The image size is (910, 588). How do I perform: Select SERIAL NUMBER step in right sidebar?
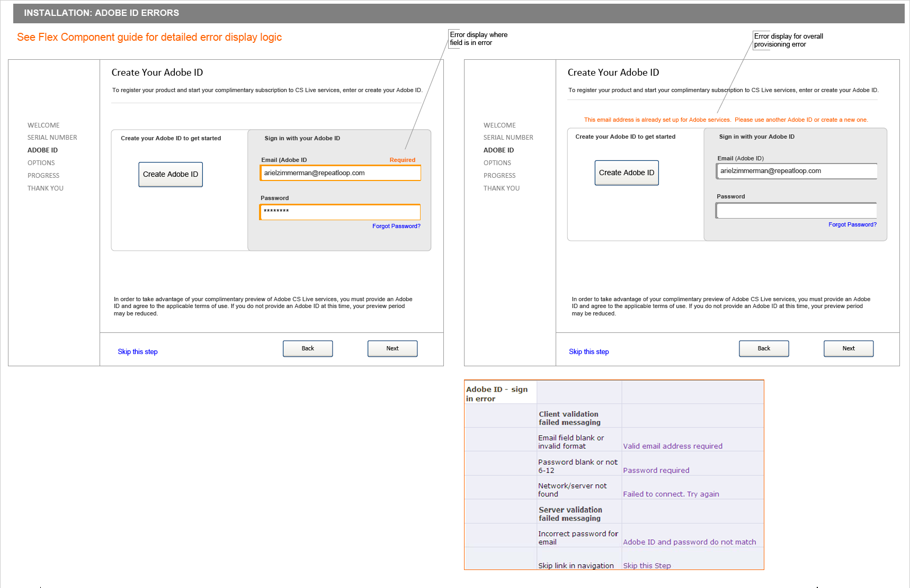[x=508, y=138]
